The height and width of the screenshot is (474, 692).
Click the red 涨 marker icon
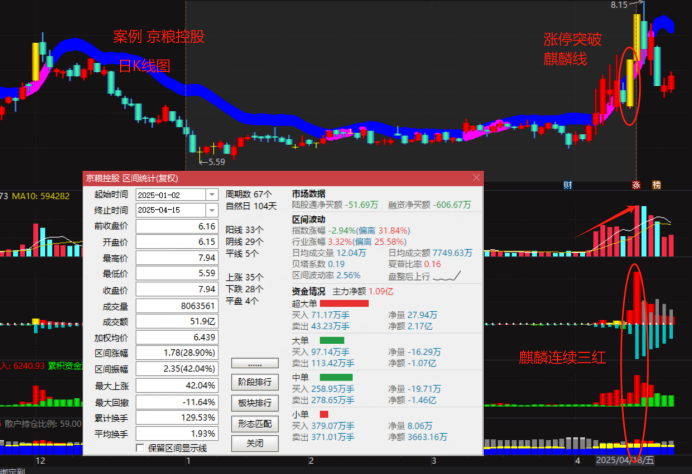634,184
